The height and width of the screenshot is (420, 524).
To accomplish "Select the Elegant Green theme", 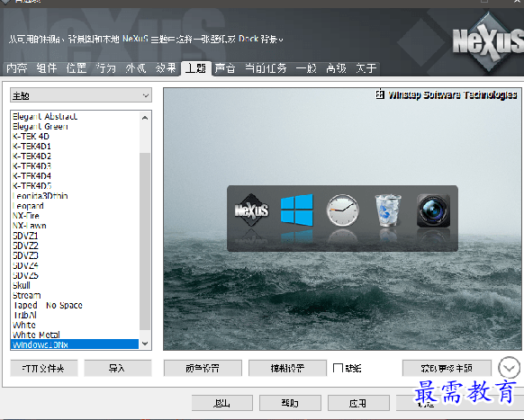I will point(75,127).
